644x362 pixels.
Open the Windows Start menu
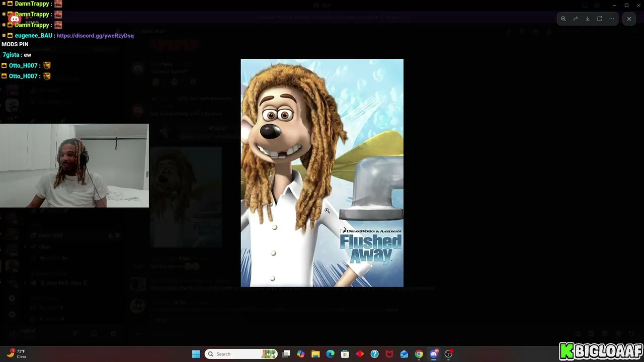196,354
